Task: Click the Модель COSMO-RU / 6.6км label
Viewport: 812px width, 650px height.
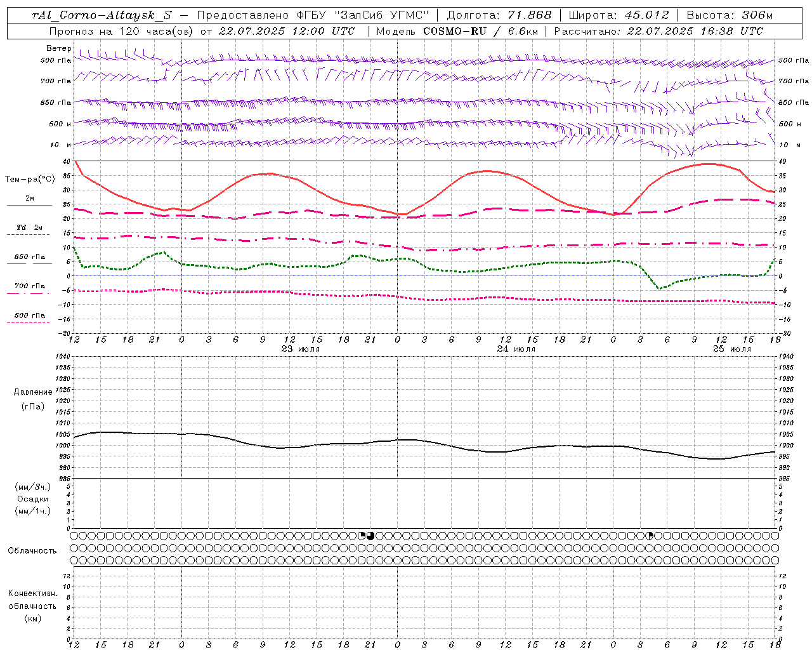Action: (457, 31)
